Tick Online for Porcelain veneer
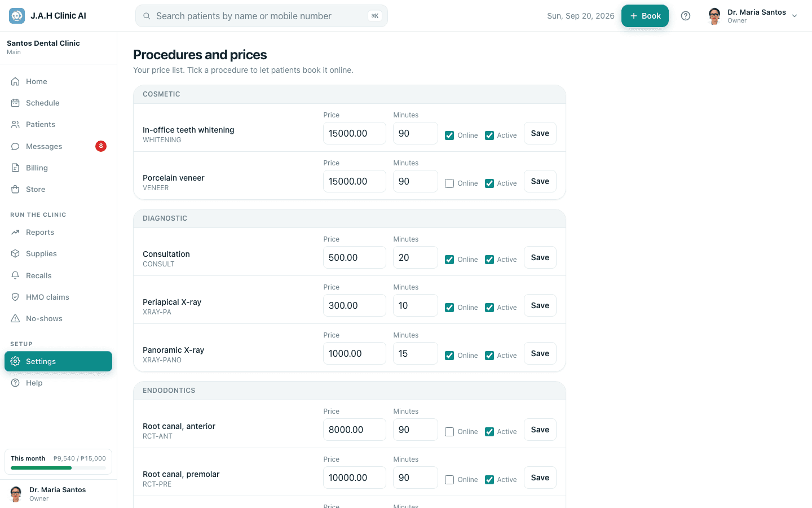Viewport: 812px width, 508px height. pyautogui.click(x=449, y=183)
